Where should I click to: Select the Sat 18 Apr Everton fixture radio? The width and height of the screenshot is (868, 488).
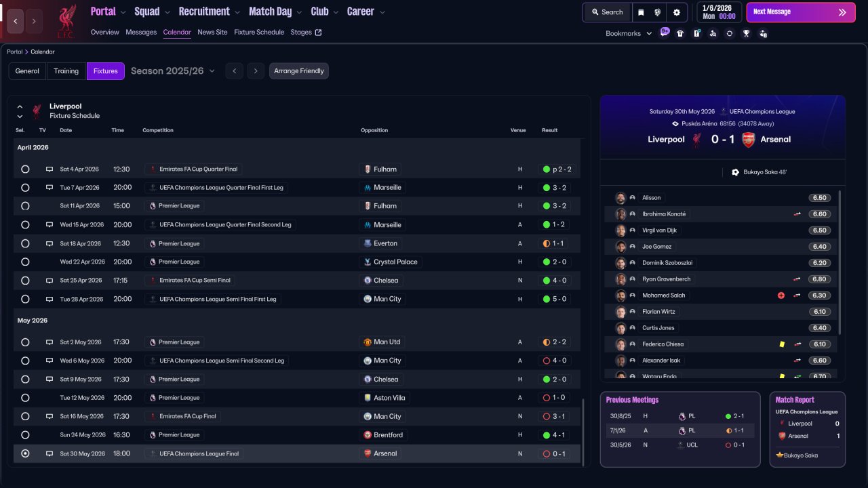click(x=25, y=243)
